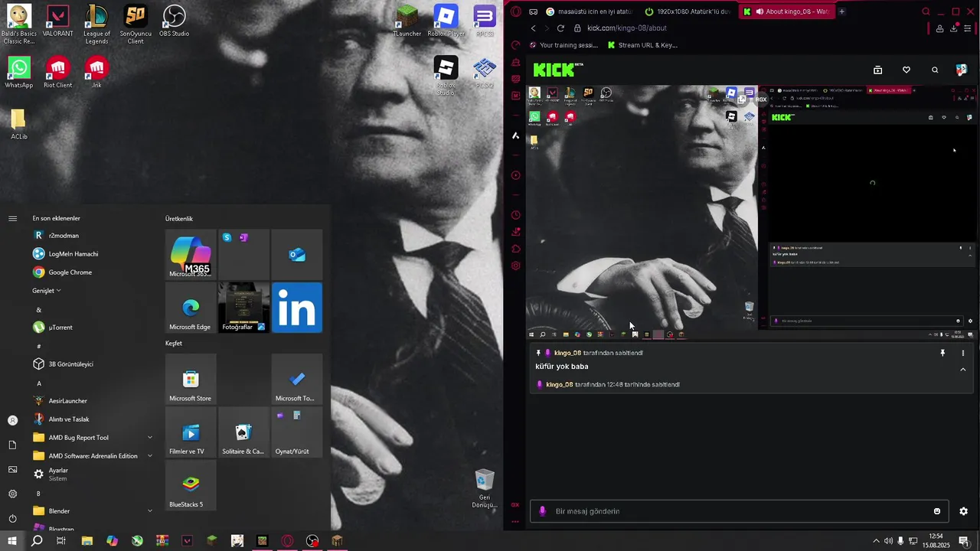
Task: Open Kick following heart icon
Action: pos(906,70)
